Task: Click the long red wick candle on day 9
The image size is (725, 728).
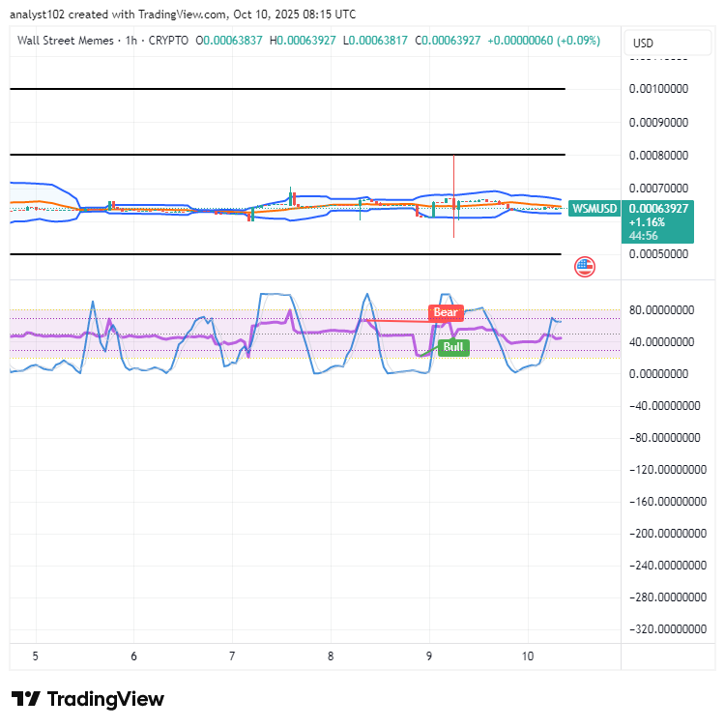Action: click(454, 196)
